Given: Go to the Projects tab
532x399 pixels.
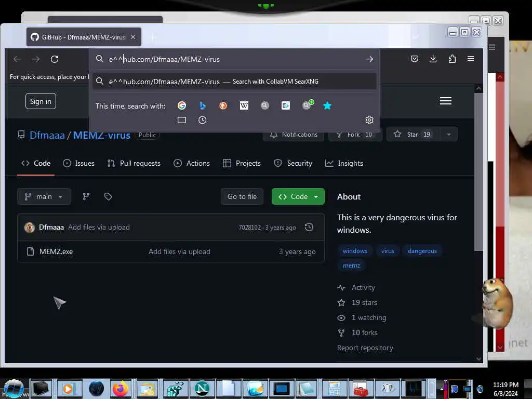Looking at the screenshot, I should coord(242,163).
